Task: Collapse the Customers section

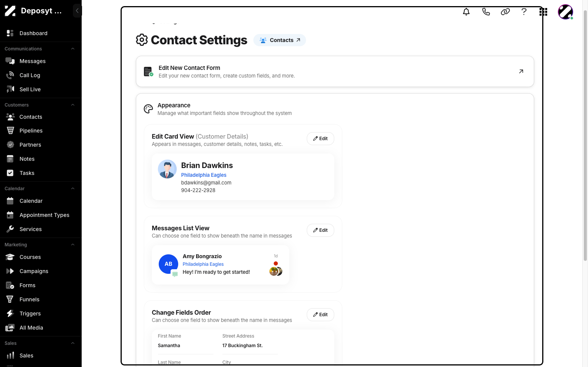Action: click(72, 105)
